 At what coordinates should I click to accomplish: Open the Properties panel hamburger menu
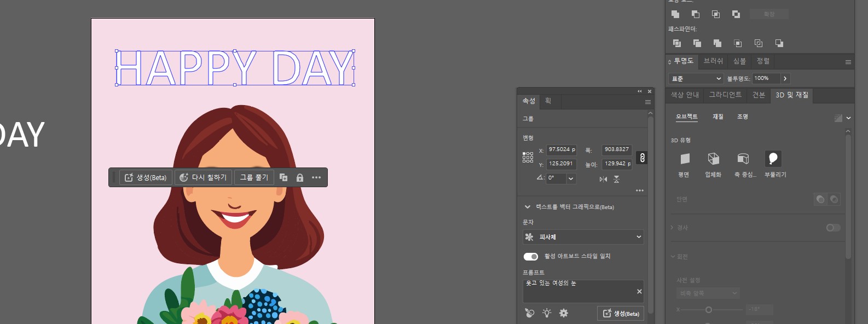coord(648,102)
